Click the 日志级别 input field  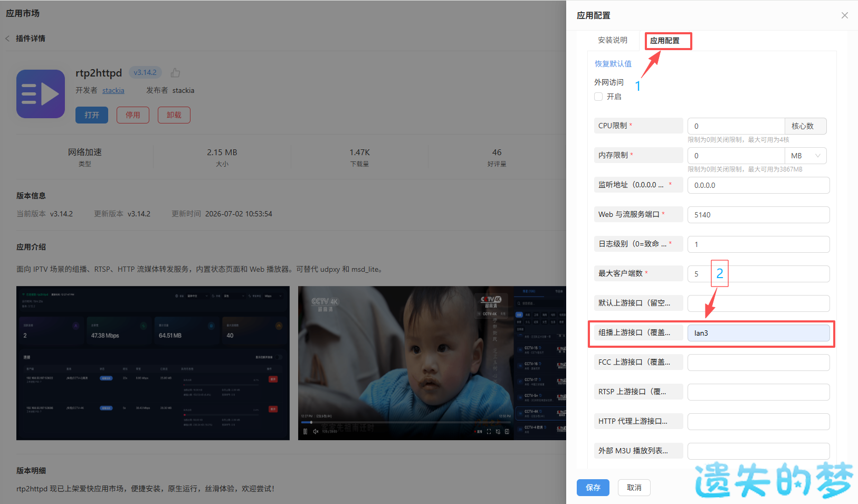[759, 244]
